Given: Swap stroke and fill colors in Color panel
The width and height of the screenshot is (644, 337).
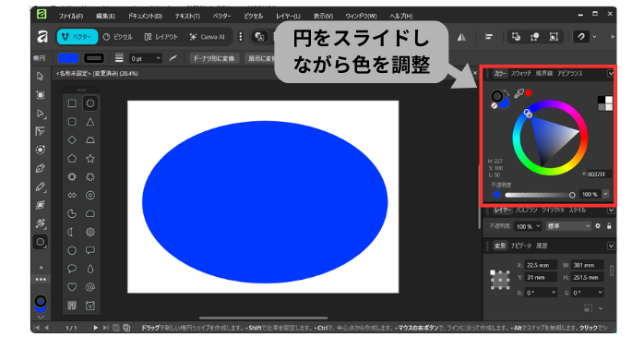Looking at the screenshot, I should coord(507,92).
